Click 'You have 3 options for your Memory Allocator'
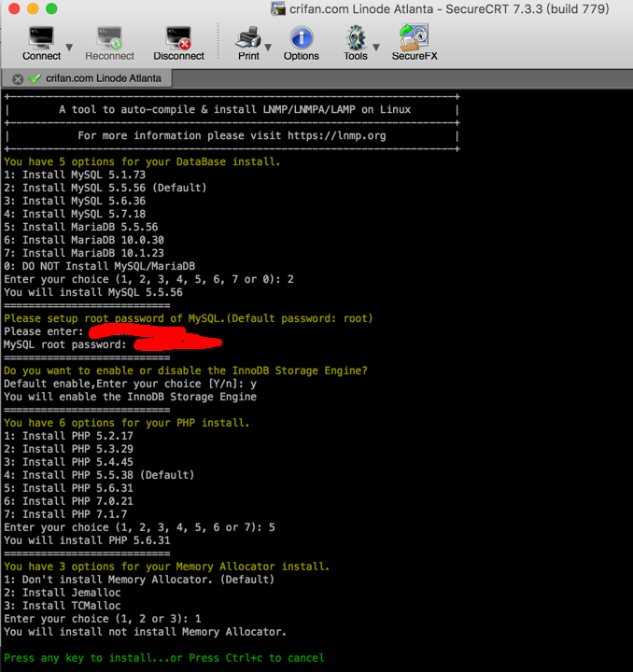Image resolution: width=633 pixels, height=672 pixels. click(167, 567)
